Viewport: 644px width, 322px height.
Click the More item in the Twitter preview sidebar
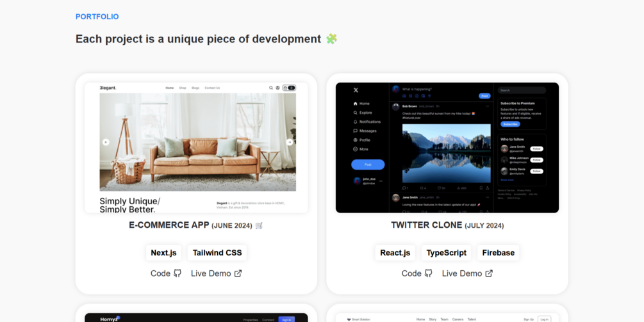[361, 149]
